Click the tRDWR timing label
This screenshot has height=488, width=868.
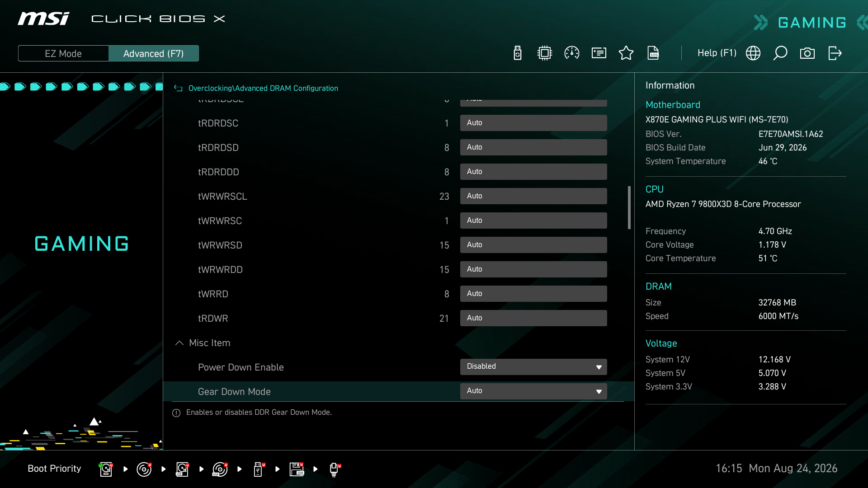[213, 319]
